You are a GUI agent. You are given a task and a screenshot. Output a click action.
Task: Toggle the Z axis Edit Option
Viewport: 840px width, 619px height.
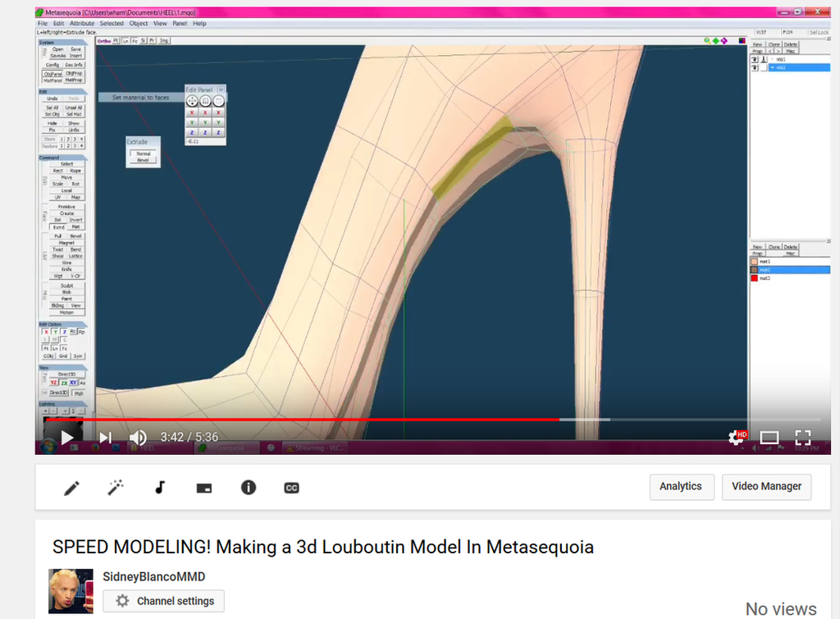coord(64,332)
